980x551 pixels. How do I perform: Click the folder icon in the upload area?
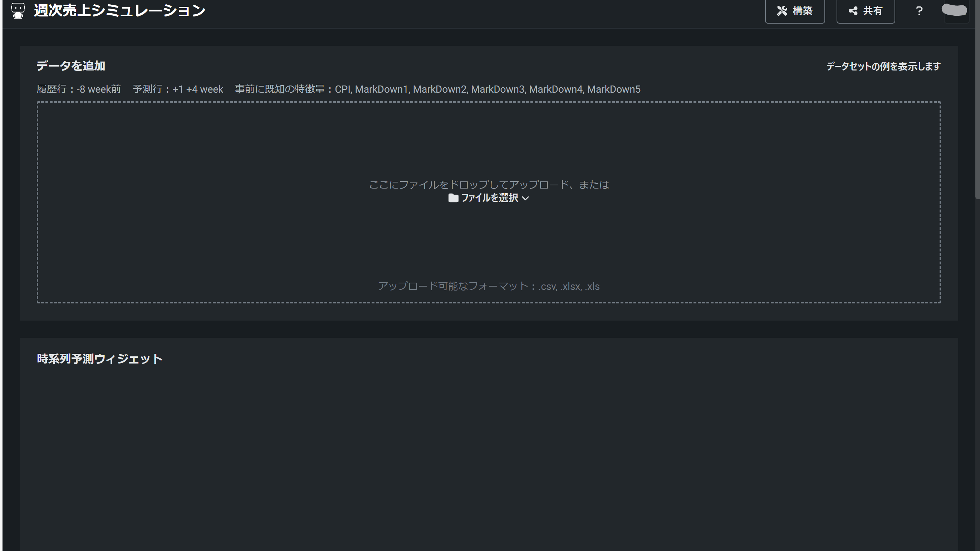point(453,198)
